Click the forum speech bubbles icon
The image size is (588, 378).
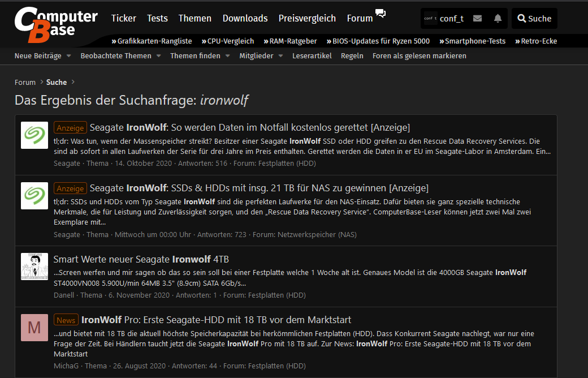tap(381, 14)
